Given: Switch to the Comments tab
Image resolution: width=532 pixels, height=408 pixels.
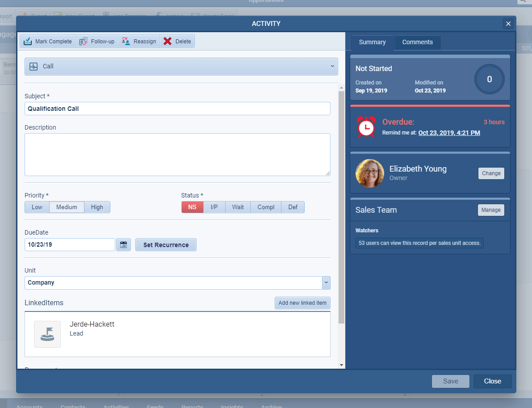Looking at the screenshot, I should (x=417, y=42).
